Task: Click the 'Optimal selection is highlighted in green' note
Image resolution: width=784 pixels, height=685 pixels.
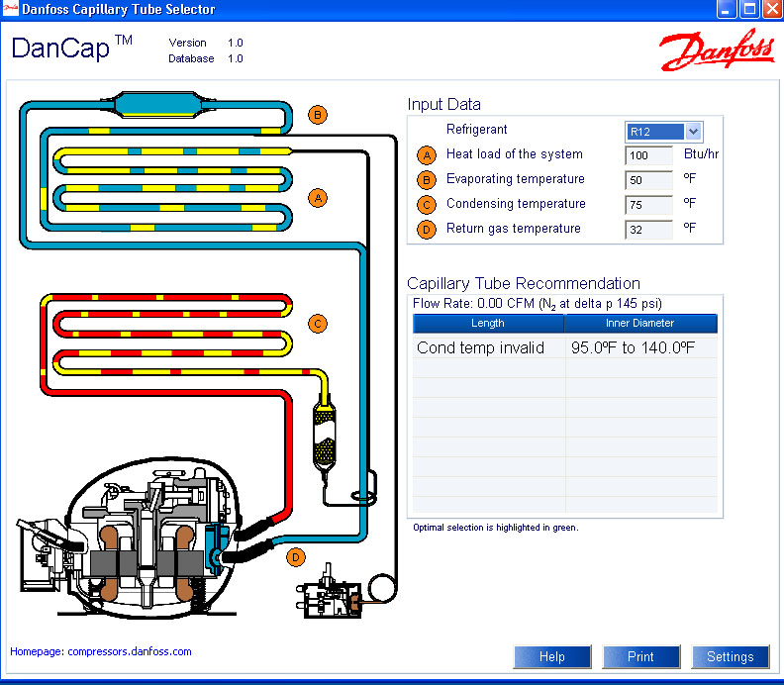Action: (x=496, y=527)
